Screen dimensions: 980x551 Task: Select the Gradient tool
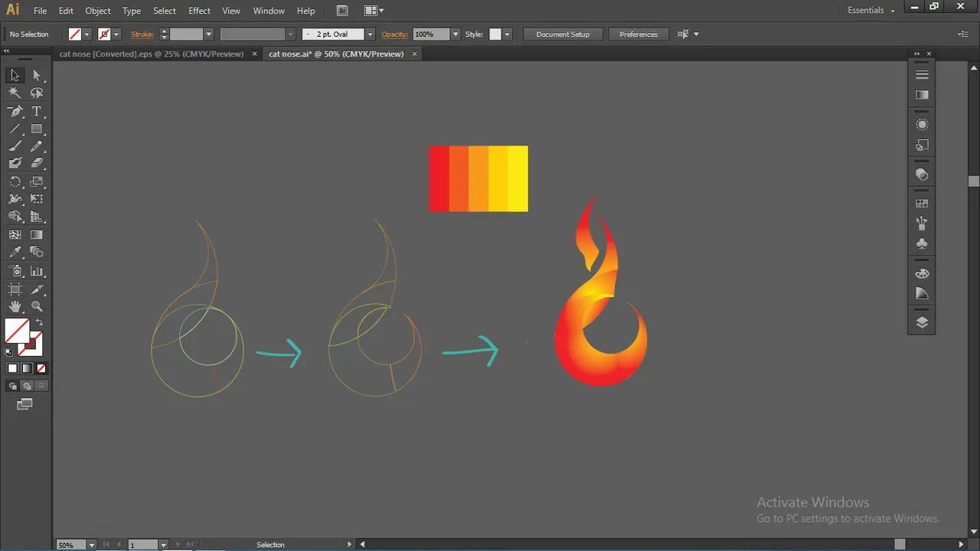tap(37, 235)
